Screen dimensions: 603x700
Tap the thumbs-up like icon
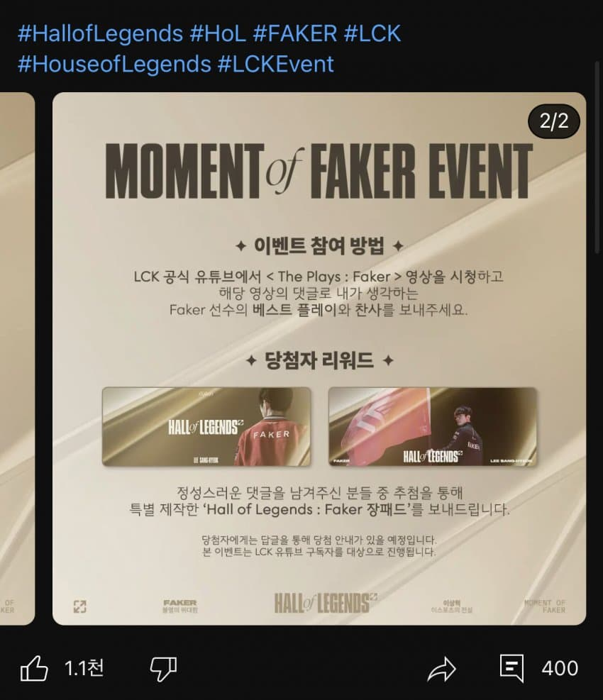34,668
